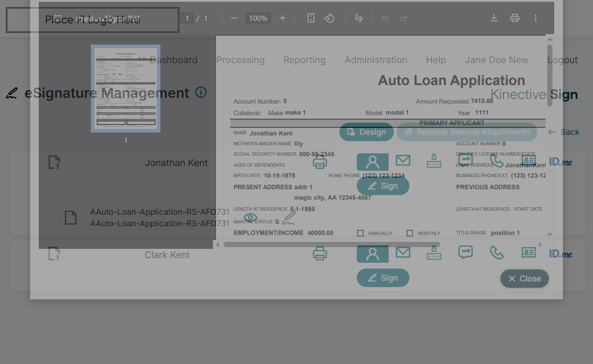Click printer icon in Jonathan Kent row
The width and height of the screenshot is (593, 364).
320,163
